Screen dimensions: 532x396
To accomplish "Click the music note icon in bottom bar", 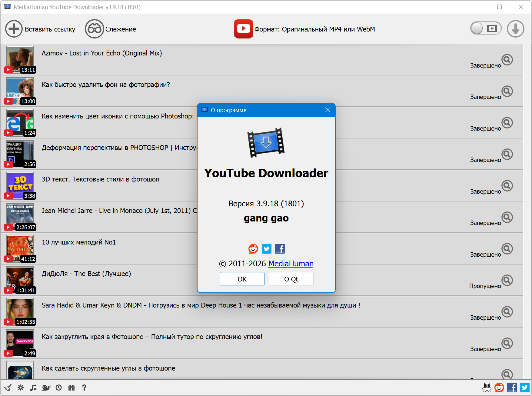I will click(x=33, y=388).
